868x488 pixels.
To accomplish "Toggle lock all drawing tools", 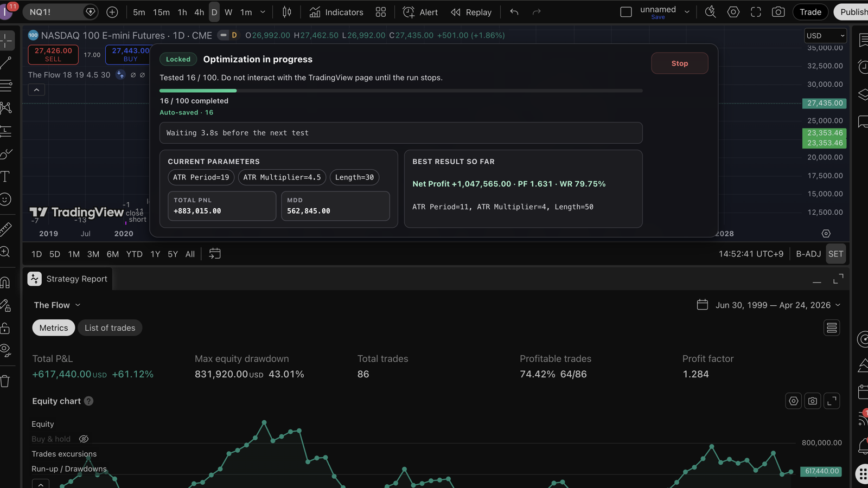I will click(5, 328).
